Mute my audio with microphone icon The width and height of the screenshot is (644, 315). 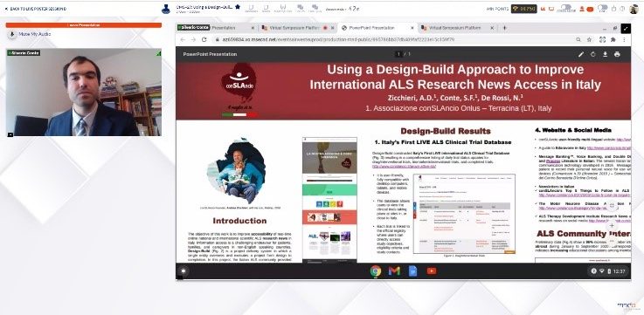pos(30,34)
